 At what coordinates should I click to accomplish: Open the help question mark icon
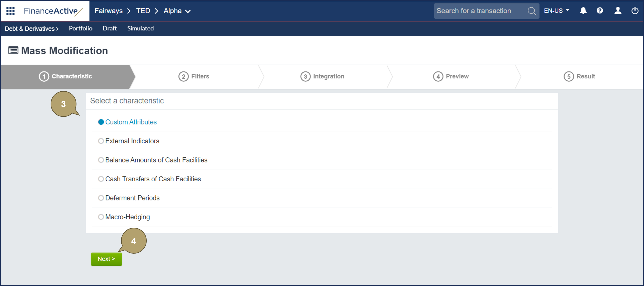pyautogui.click(x=599, y=11)
